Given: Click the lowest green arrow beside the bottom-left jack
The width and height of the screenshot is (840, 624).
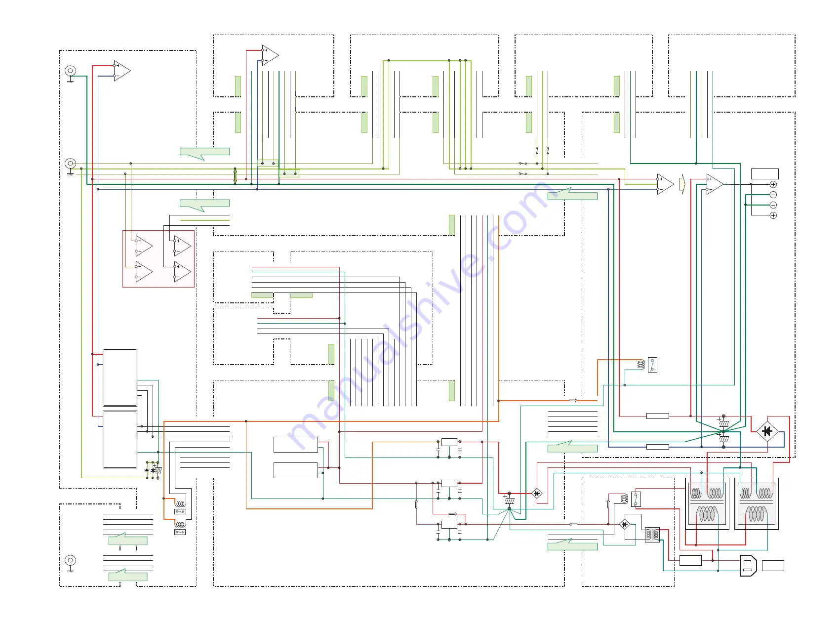Looking at the screenshot, I should [128, 575].
